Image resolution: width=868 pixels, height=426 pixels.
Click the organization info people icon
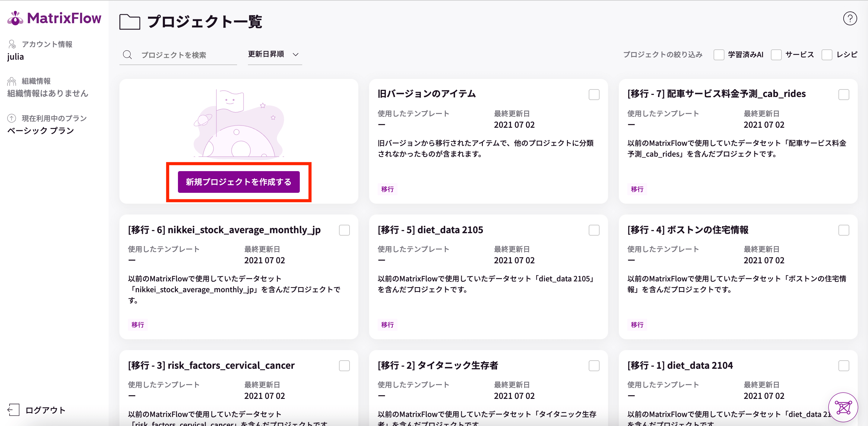pos(12,81)
